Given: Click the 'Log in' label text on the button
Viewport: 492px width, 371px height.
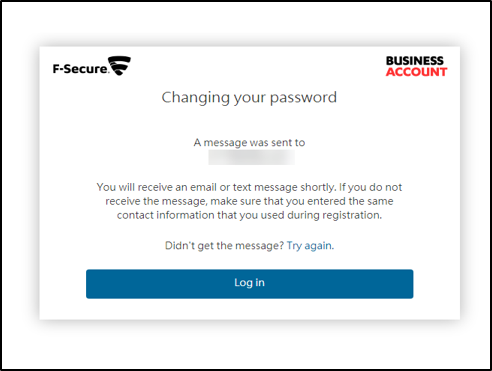Looking at the screenshot, I should coord(249,283).
